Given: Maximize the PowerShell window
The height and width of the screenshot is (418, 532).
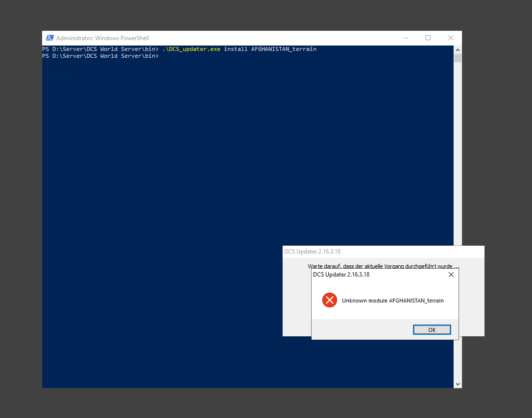Looking at the screenshot, I should pyautogui.click(x=428, y=38).
